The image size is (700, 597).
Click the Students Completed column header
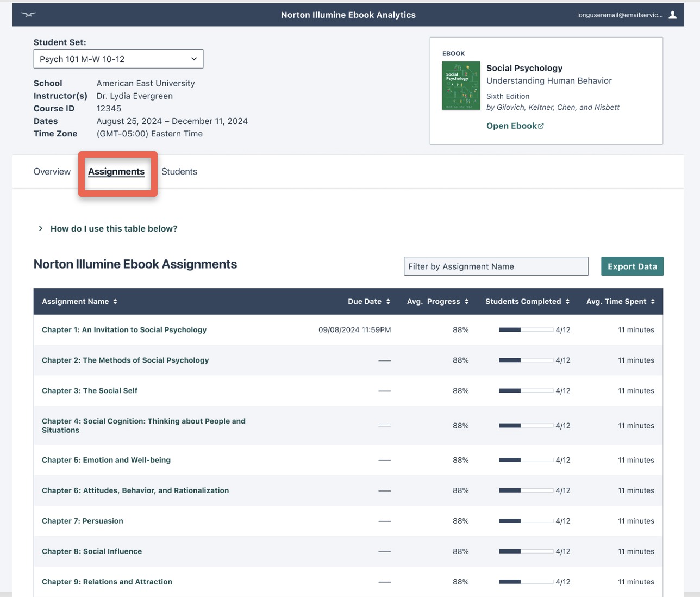coord(527,302)
